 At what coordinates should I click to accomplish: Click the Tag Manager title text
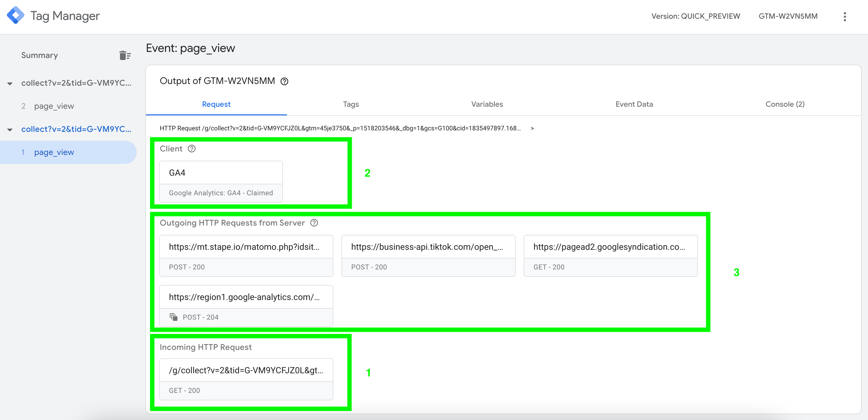click(65, 16)
